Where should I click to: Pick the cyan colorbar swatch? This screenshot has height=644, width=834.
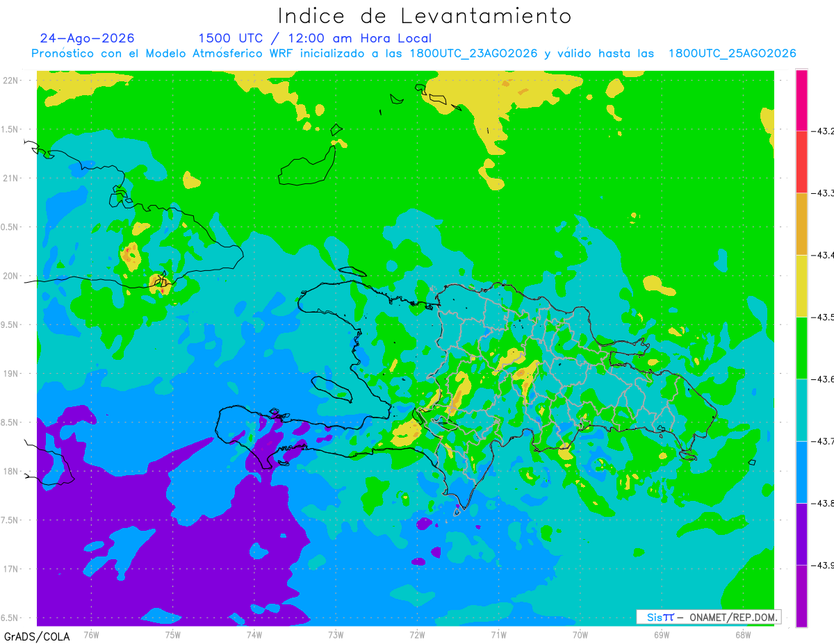point(801,410)
